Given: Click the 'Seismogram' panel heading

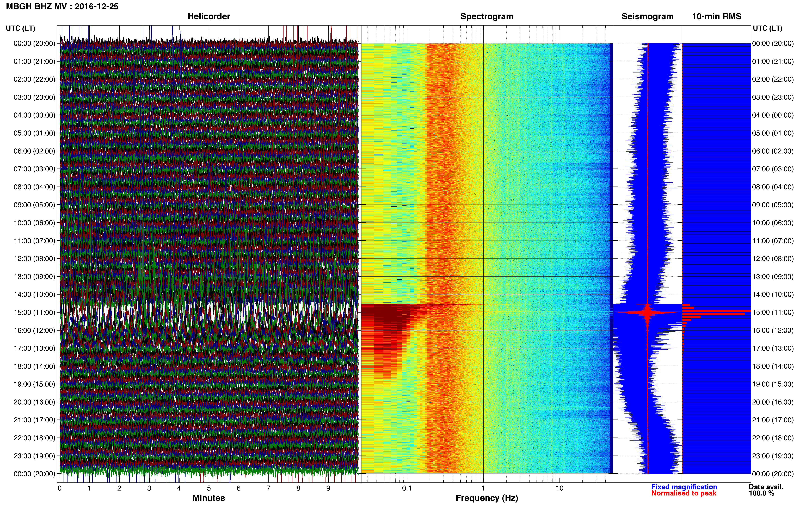Looking at the screenshot, I should [648, 16].
